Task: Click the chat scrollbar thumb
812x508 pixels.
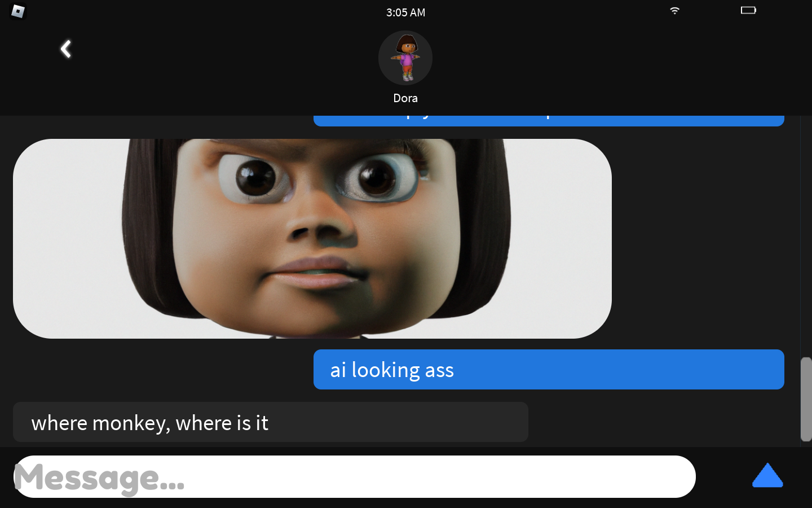Action: pyautogui.click(x=806, y=399)
